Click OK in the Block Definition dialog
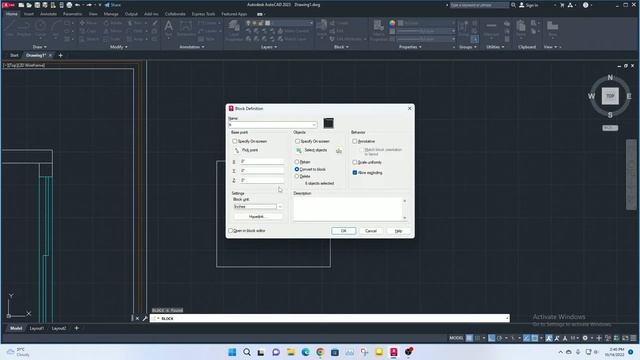The width and height of the screenshot is (640, 360). click(343, 231)
